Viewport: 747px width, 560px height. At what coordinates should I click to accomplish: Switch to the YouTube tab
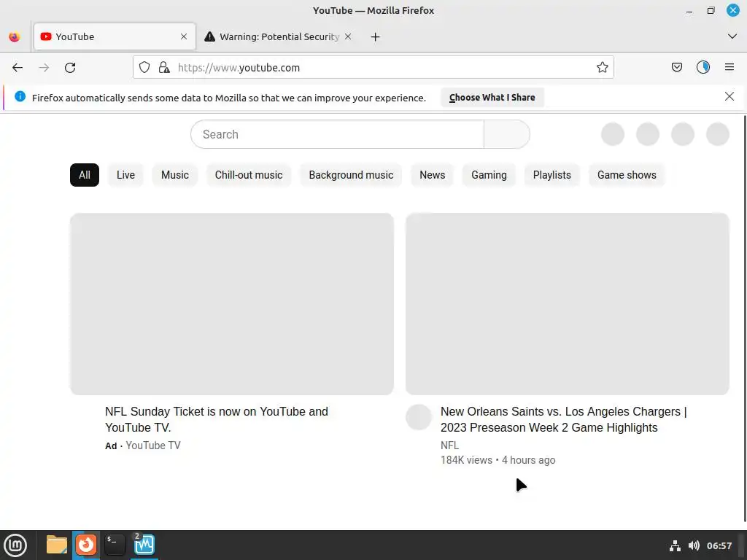tap(115, 36)
